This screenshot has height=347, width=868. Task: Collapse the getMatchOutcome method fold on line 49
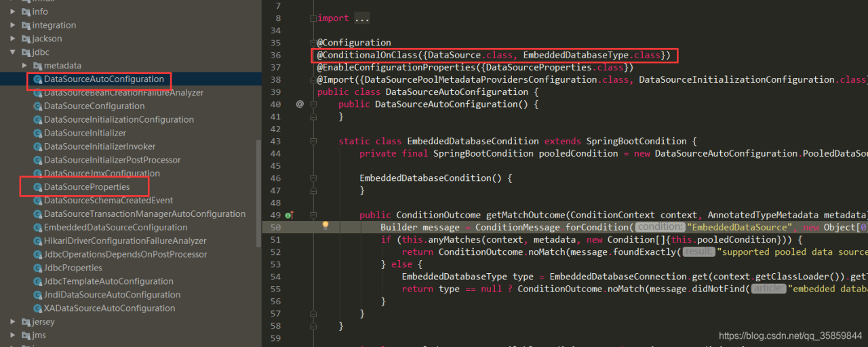313,215
